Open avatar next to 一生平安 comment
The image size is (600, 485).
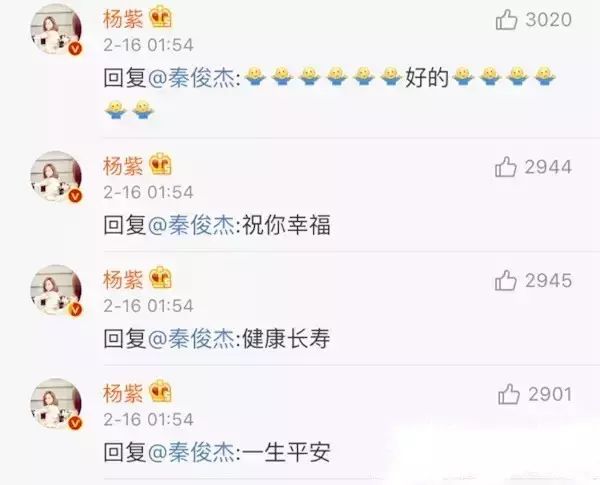(56, 404)
